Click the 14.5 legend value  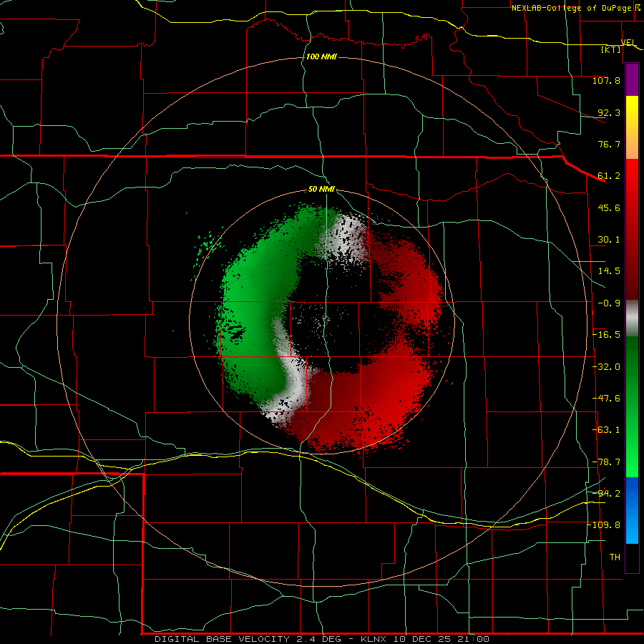(609, 271)
